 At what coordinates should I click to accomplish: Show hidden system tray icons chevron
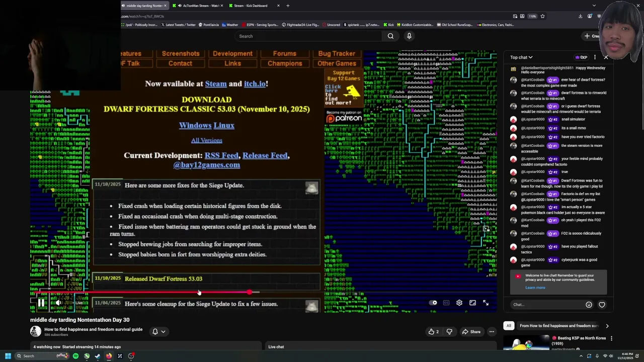click(x=581, y=356)
